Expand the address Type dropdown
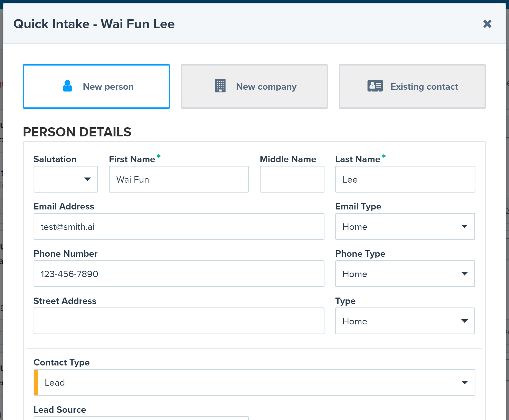 [x=405, y=321]
